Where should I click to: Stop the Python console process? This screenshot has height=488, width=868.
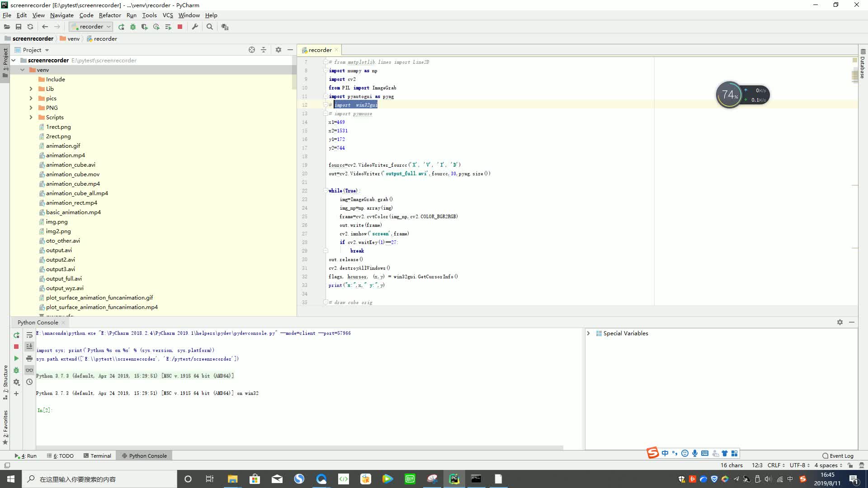point(16,347)
